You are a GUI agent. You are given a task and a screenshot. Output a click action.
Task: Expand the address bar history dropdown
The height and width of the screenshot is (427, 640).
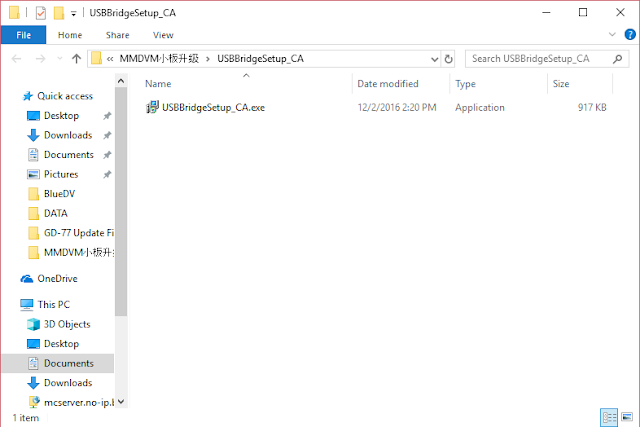click(x=434, y=59)
